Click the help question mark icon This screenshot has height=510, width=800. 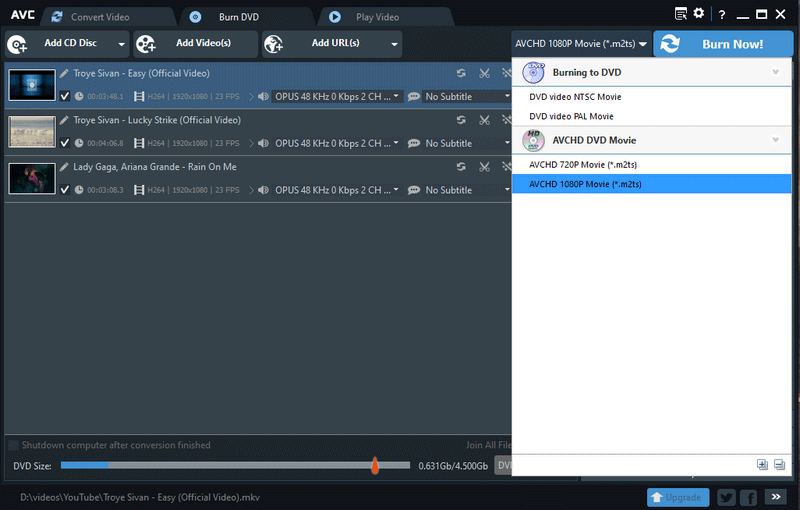pyautogui.click(x=722, y=15)
